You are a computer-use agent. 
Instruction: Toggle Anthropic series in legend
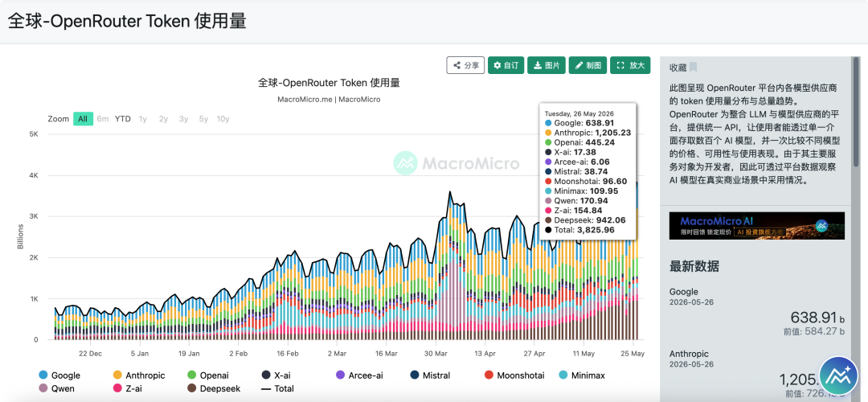[139, 375]
